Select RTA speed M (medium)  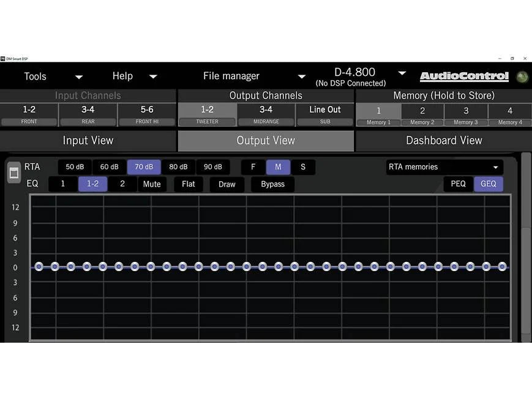278,167
